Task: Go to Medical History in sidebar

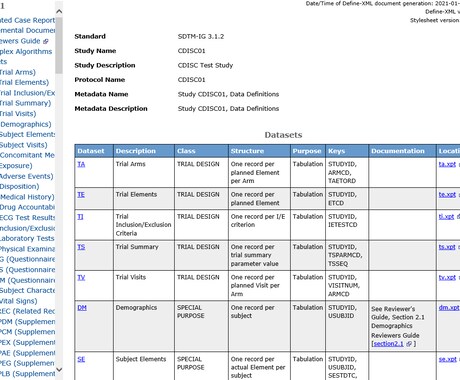Action: (x=27, y=197)
